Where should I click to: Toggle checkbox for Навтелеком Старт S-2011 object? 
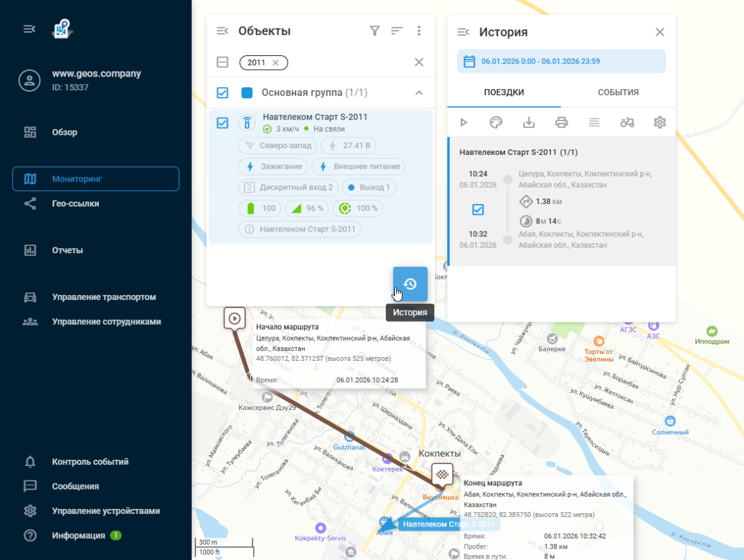click(x=222, y=123)
